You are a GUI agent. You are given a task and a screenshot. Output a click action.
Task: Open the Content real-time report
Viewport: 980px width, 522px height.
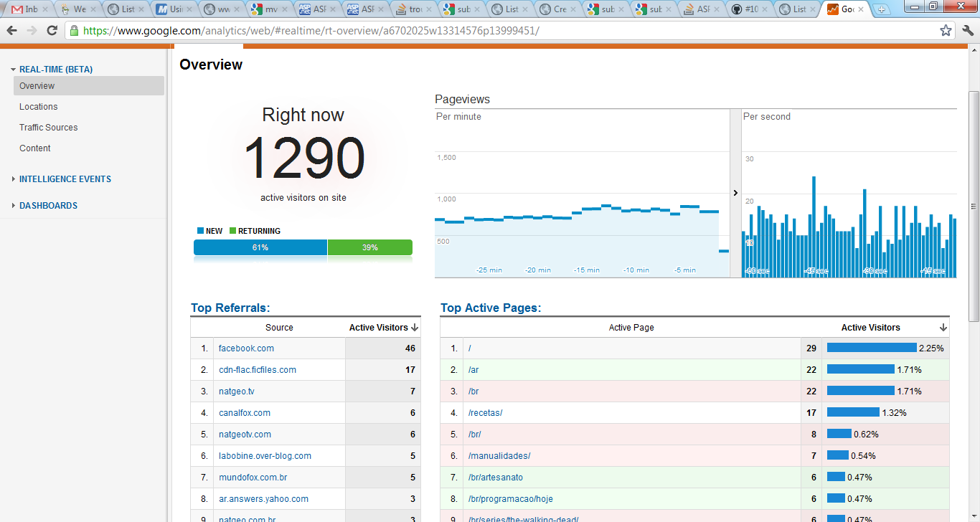click(35, 148)
